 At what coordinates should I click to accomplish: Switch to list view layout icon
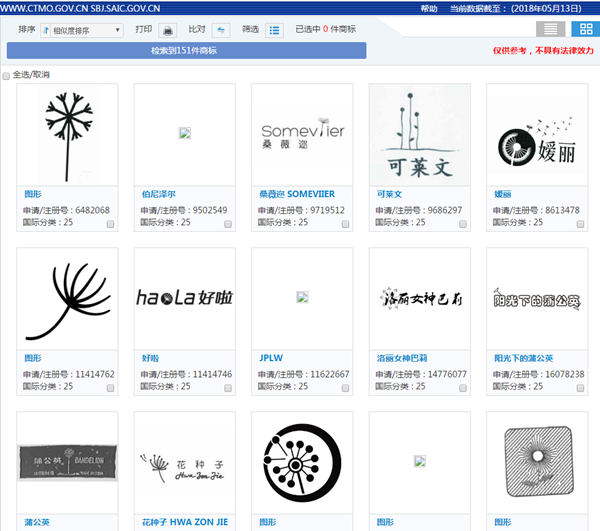click(x=549, y=30)
